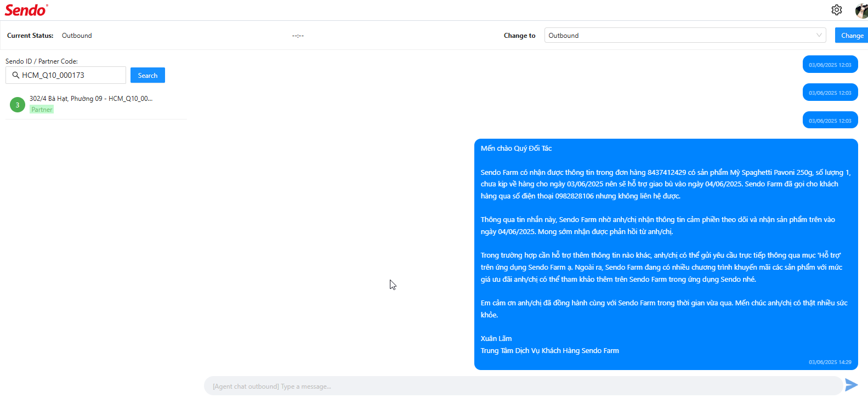Image resolution: width=868 pixels, height=398 pixels.
Task: Click the 'Xuân Lãm' signature line
Action: [496, 338]
